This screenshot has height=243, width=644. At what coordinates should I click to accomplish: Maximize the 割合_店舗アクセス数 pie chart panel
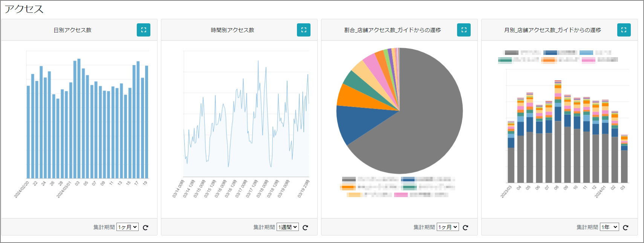coord(463,30)
